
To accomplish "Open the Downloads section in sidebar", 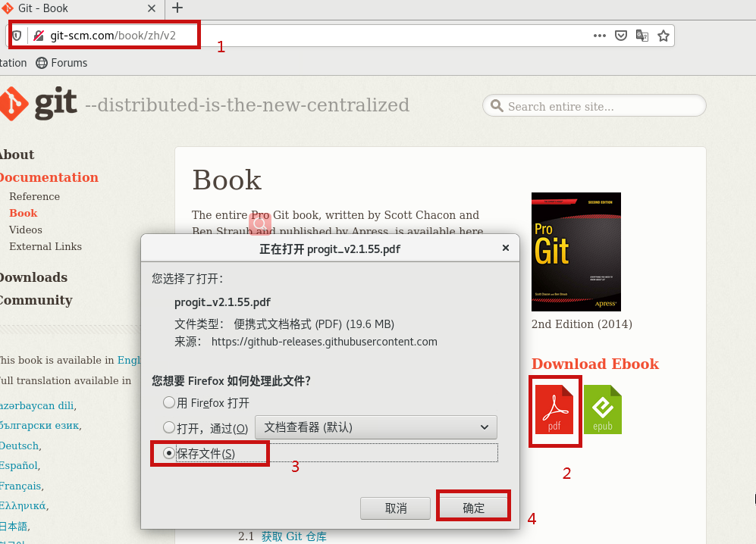I will point(33,277).
